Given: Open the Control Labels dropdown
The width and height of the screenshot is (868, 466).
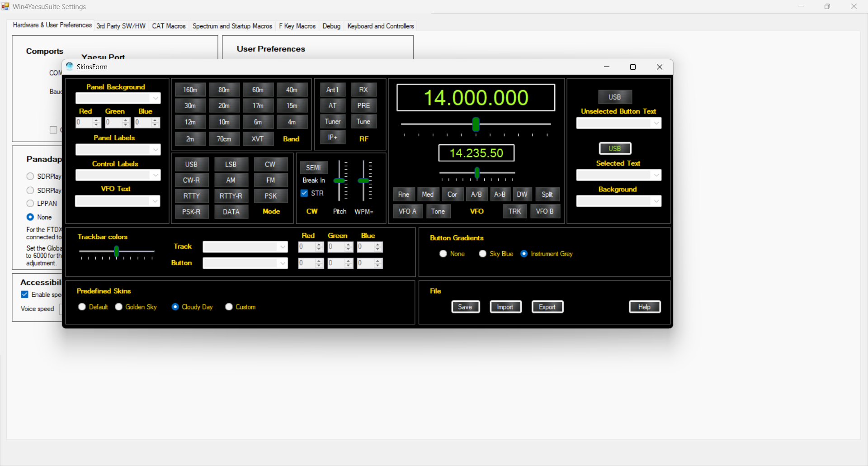Looking at the screenshot, I should [x=118, y=175].
